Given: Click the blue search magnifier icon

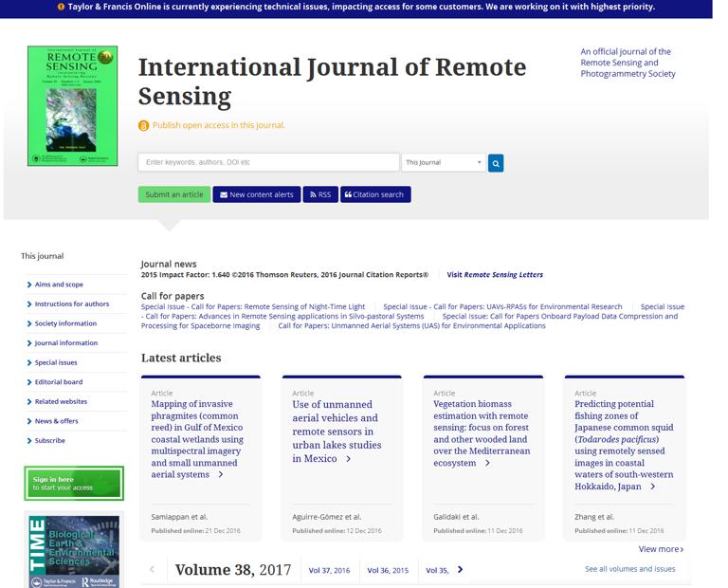Looking at the screenshot, I should tap(496, 163).
